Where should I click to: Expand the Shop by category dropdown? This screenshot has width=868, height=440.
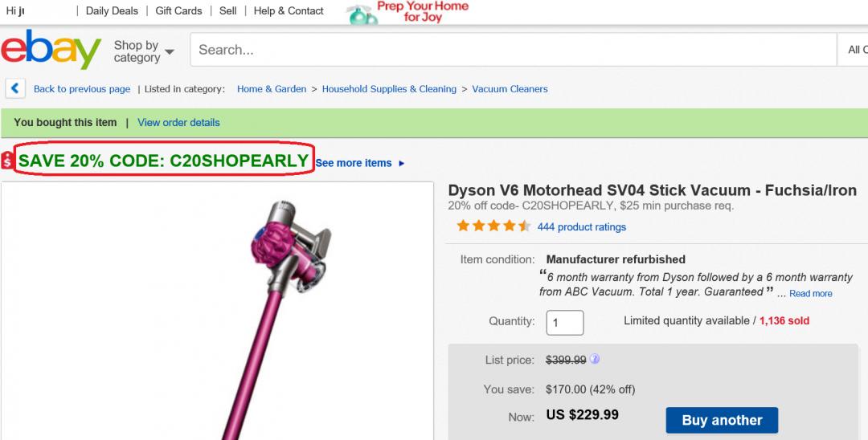pos(144,51)
